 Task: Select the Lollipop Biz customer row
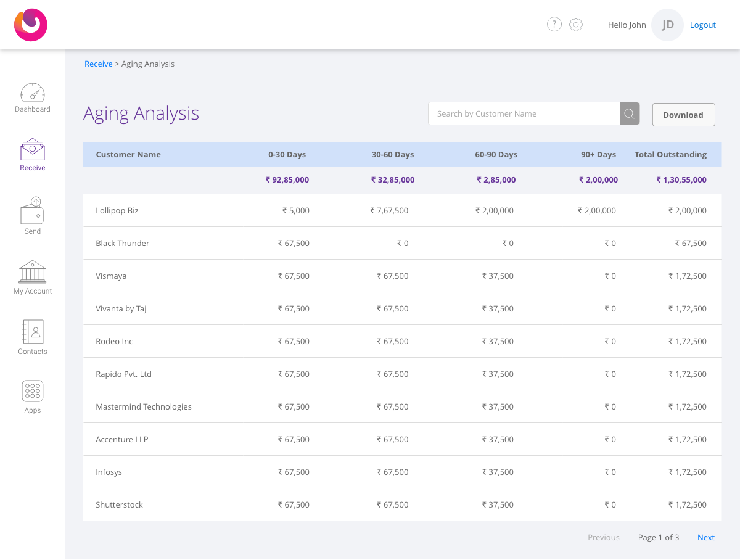pyautogui.click(x=402, y=210)
